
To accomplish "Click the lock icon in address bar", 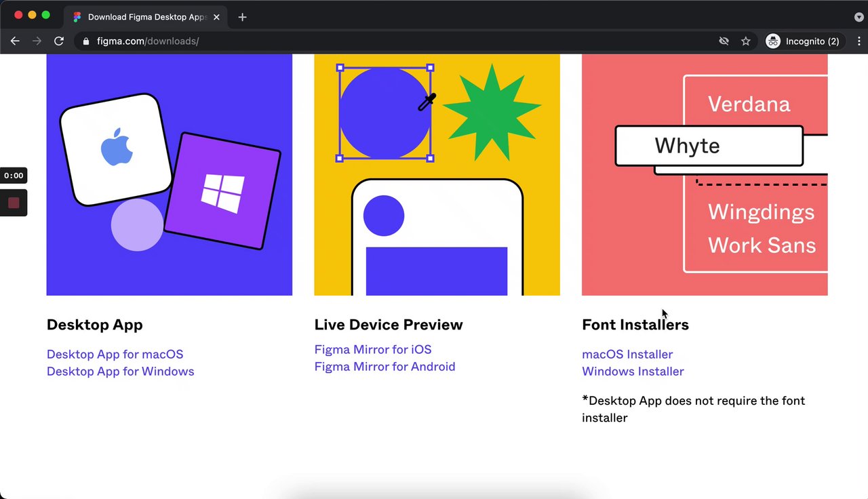I will coord(85,41).
